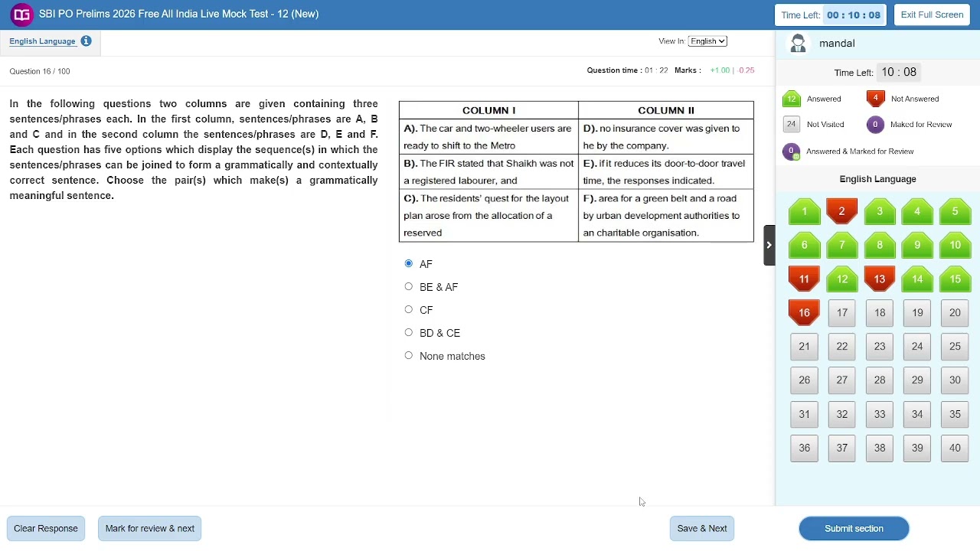Click the mandal user avatar icon
The width and height of the screenshot is (980, 551).
(798, 44)
